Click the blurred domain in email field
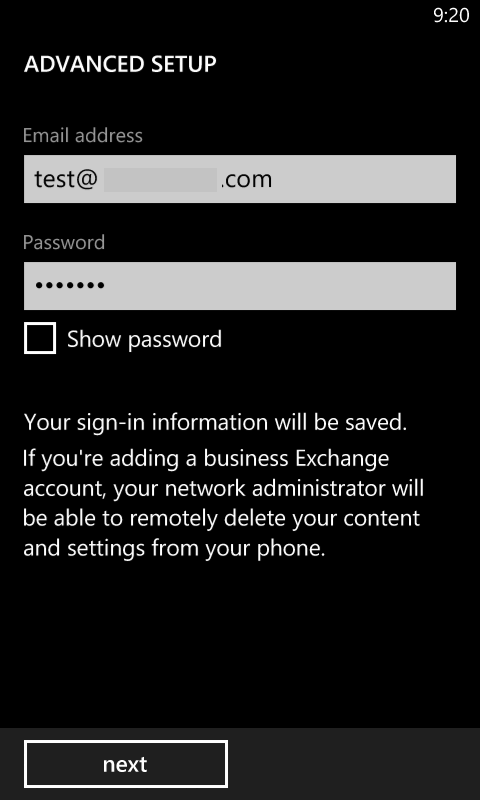The image size is (480, 800). coord(161,180)
